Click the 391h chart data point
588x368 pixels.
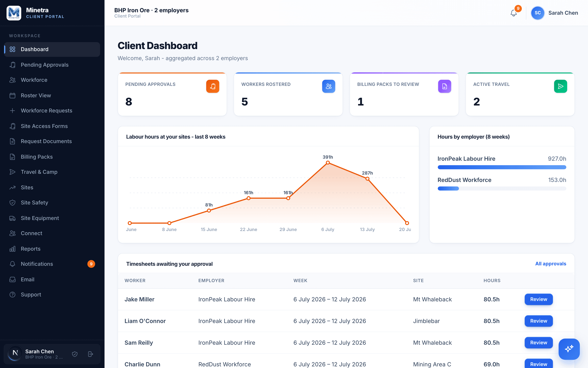pos(328,163)
